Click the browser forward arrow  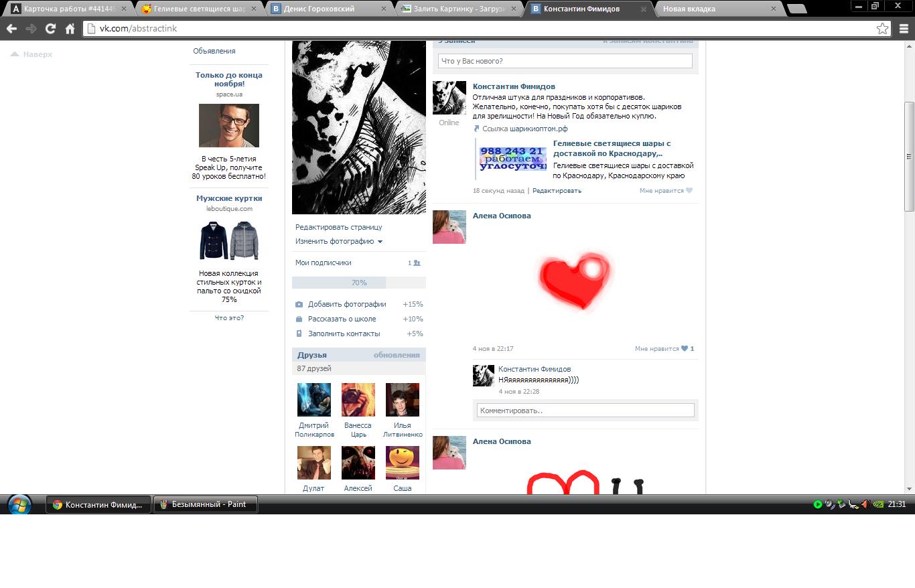pyautogui.click(x=31, y=29)
